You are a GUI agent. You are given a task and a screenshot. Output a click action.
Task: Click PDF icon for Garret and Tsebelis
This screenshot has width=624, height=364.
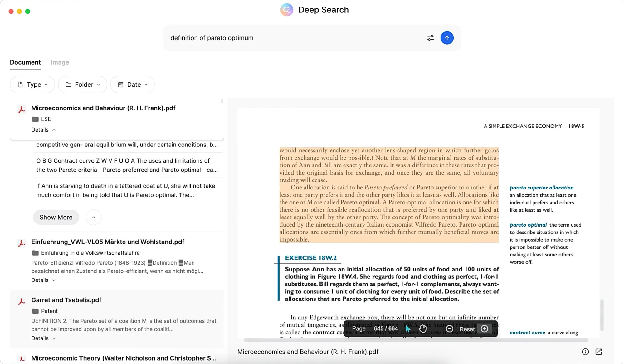pos(21,301)
